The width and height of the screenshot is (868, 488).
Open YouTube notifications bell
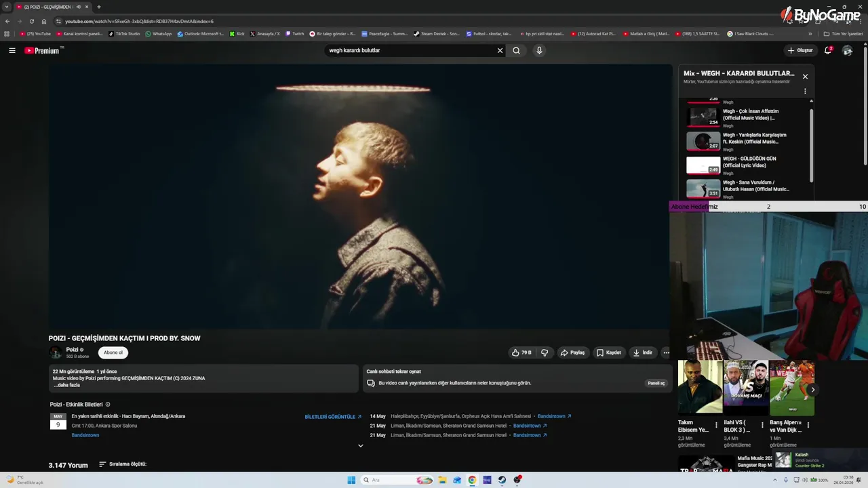point(828,50)
